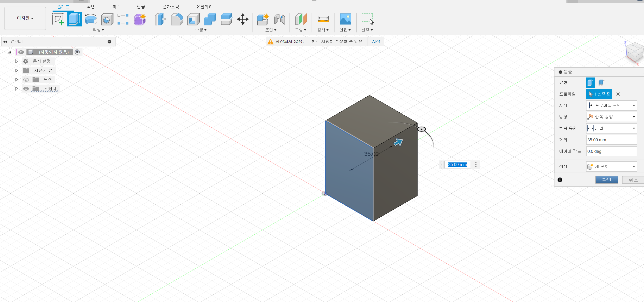Open the 판금 tab
The image size is (644, 302).
click(x=141, y=7)
